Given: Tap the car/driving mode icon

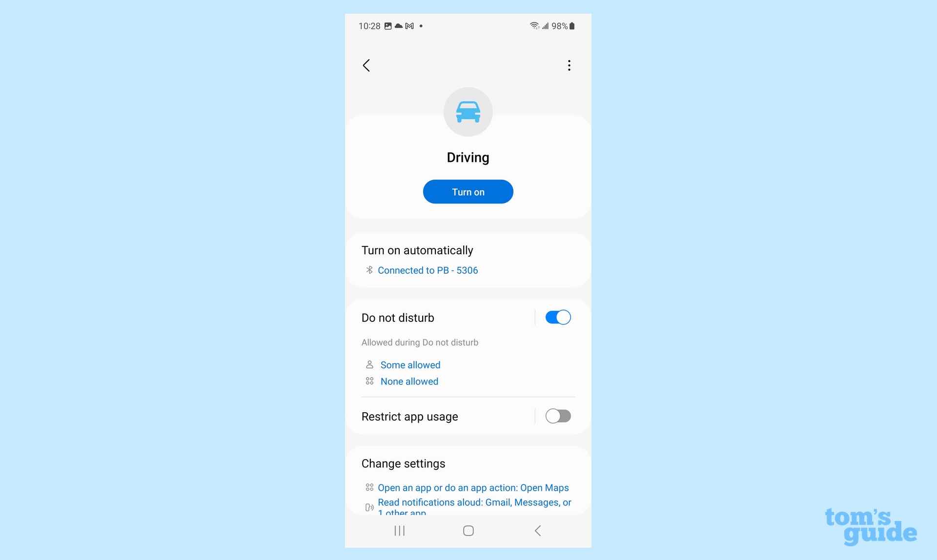Looking at the screenshot, I should click(468, 111).
